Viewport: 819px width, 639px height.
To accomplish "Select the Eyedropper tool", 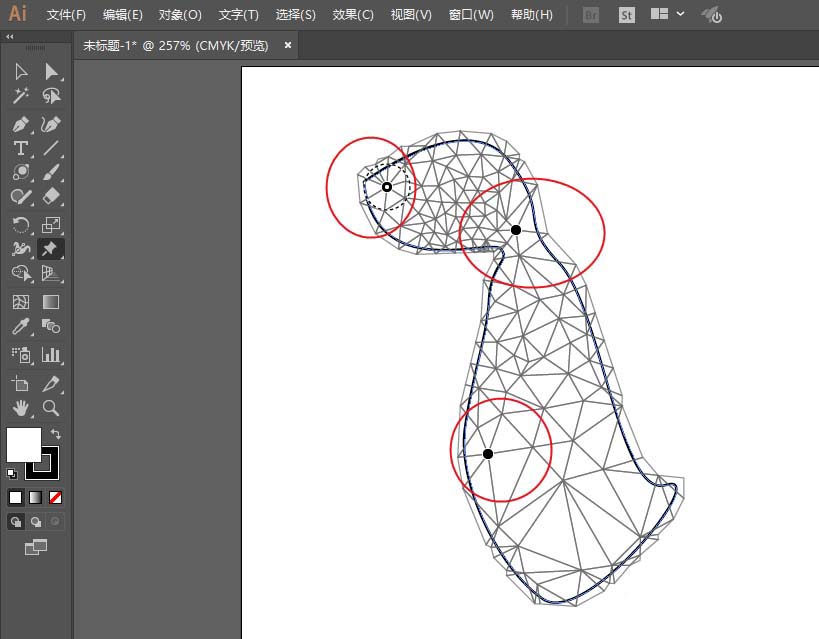I will click(x=20, y=327).
